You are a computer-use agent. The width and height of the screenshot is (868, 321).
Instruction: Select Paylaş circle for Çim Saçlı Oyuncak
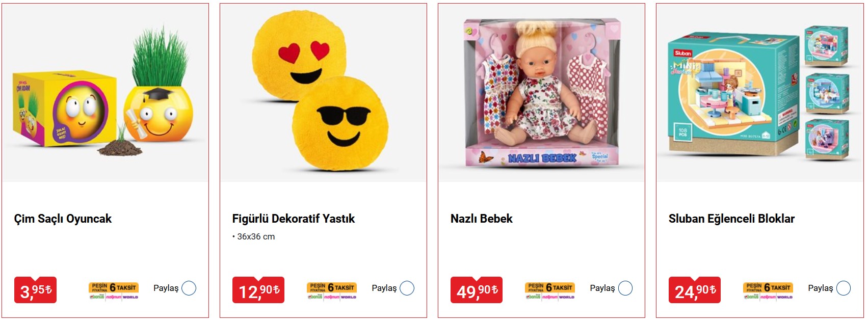coord(189,288)
